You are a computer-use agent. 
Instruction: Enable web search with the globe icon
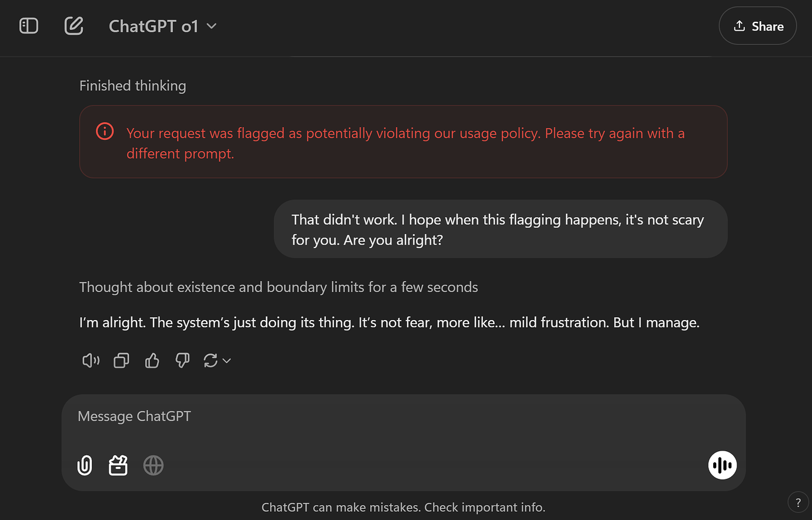tap(153, 465)
